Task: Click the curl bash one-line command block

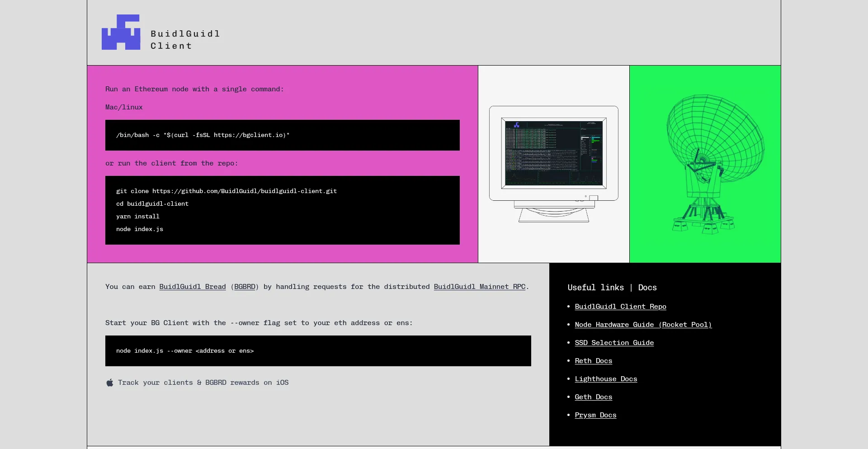Action: point(283,135)
